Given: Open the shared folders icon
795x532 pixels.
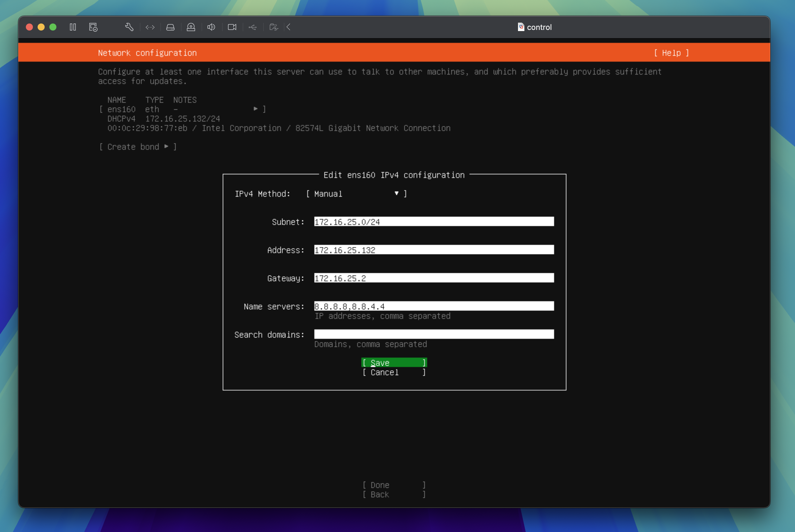Looking at the screenshot, I should pos(274,27).
